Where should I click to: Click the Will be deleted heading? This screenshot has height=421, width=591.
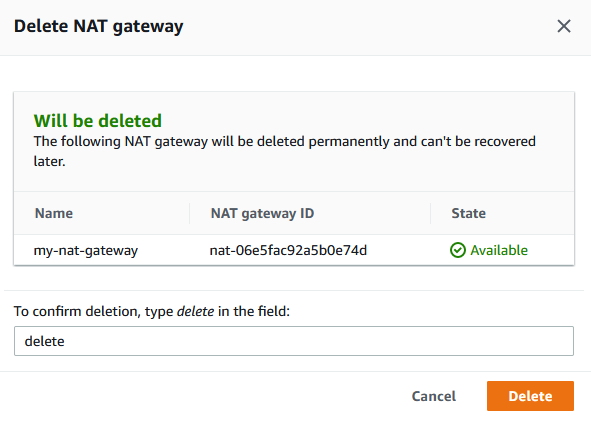pos(98,121)
